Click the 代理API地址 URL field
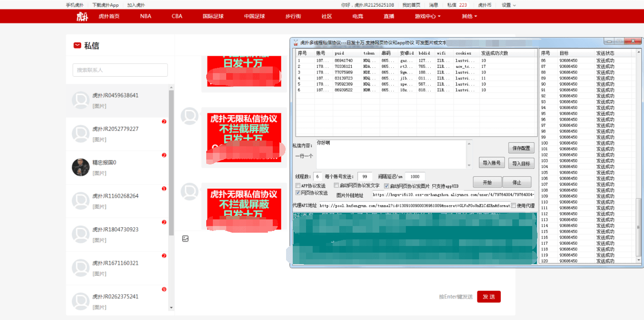Image resolution: width=644 pixels, height=320 pixels. coord(414,205)
